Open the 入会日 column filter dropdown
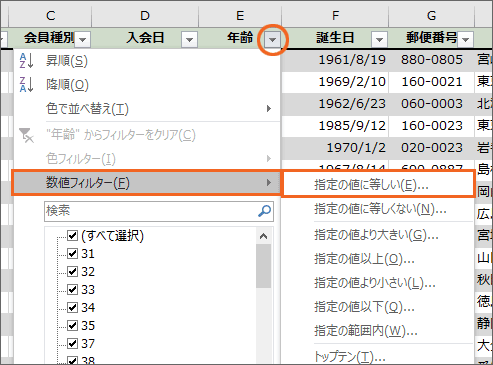Image resolution: width=493 pixels, height=365 pixels. [189, 40]
